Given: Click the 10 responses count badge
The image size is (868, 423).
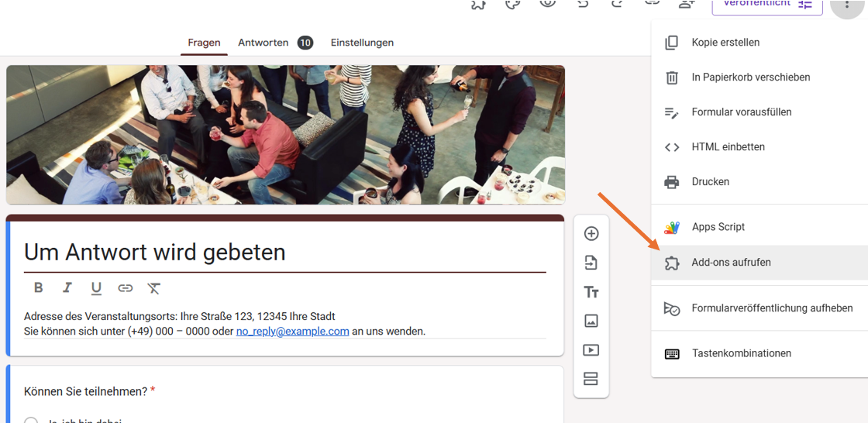Looking at the screenshot, I should coord(305,43).
